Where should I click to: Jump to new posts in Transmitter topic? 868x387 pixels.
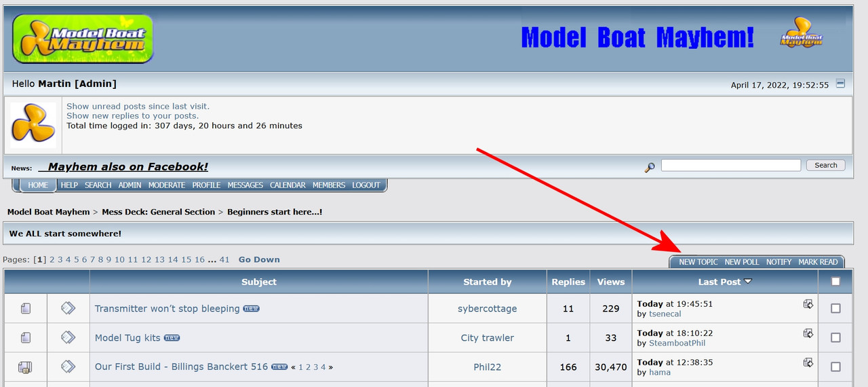[251, 309]
